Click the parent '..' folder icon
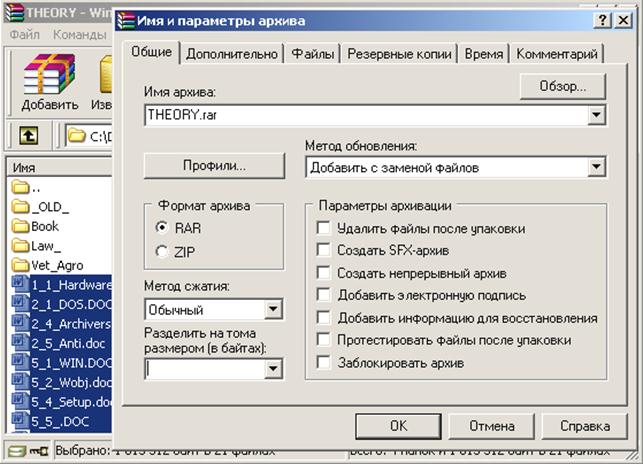This screenshot has width=643, height=464. (21, 187)
